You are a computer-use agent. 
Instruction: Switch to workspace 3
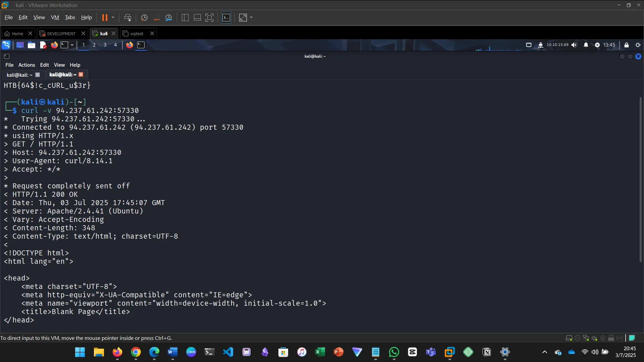[105, 45]
